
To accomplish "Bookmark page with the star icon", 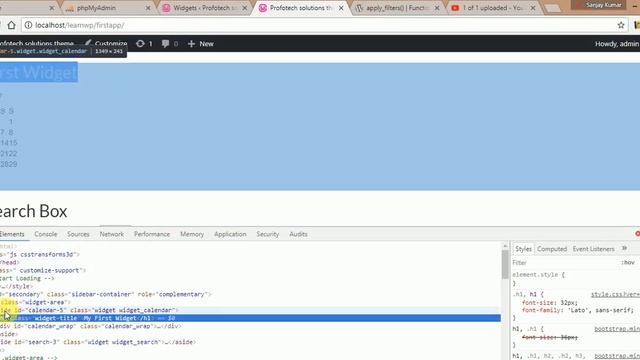I will coord(621,25).
